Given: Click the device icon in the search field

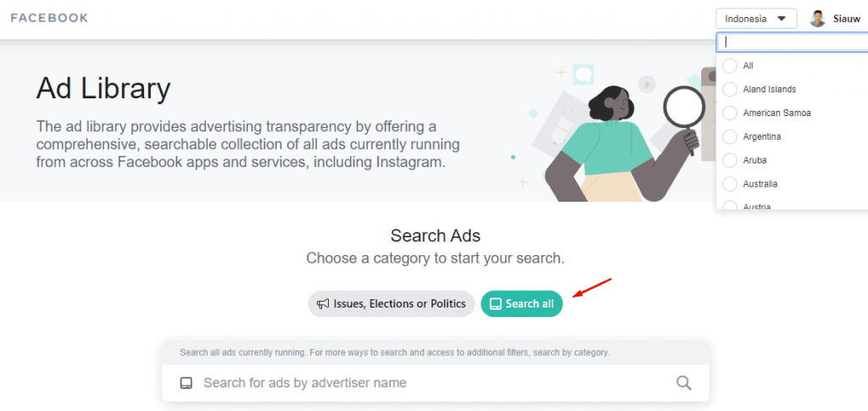Looking at the screenshot, I should (x=186, y=383).
